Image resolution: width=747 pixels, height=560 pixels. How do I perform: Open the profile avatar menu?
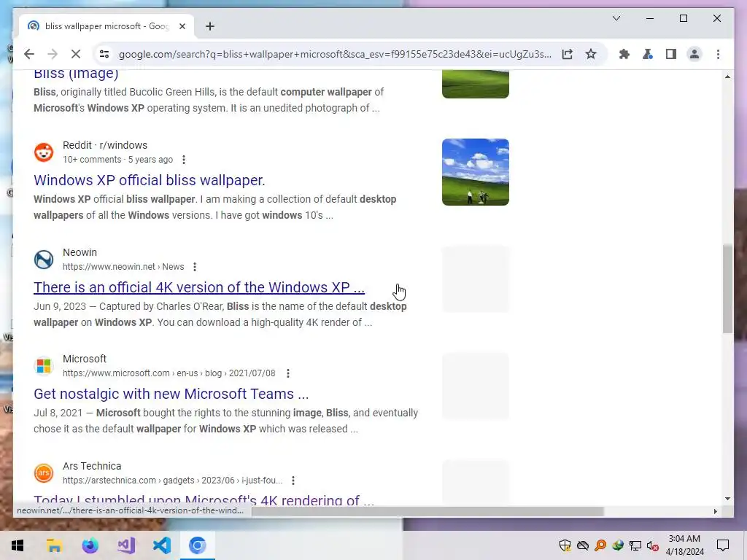[x=694, y=54]
